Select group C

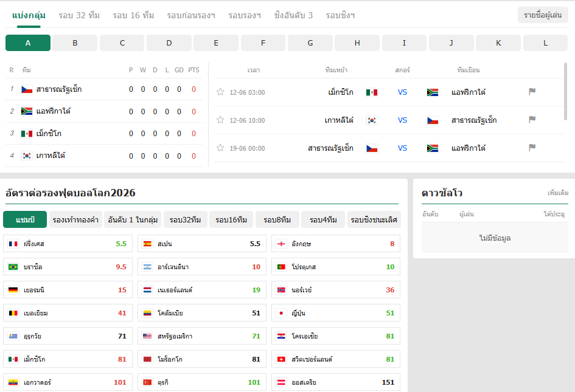(122, 43)
